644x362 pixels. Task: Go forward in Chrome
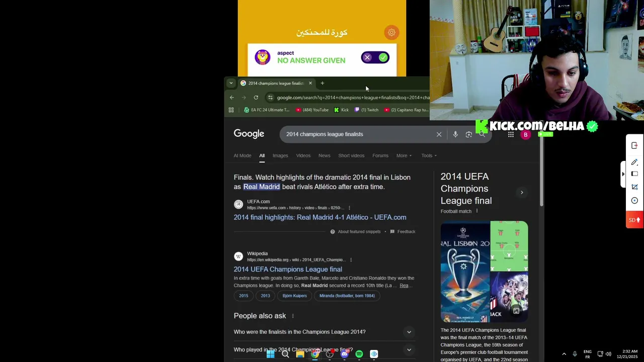point(244,98)
